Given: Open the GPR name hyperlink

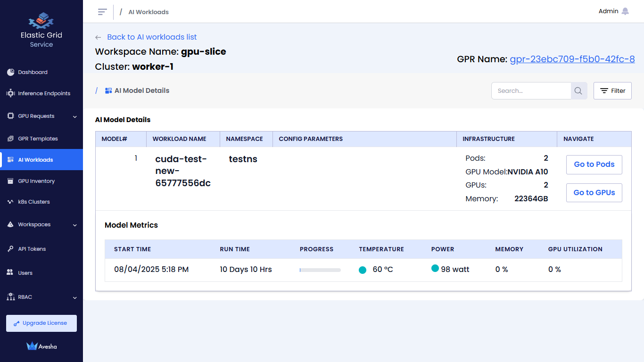Looking at the screenshot, I should 572,59.
